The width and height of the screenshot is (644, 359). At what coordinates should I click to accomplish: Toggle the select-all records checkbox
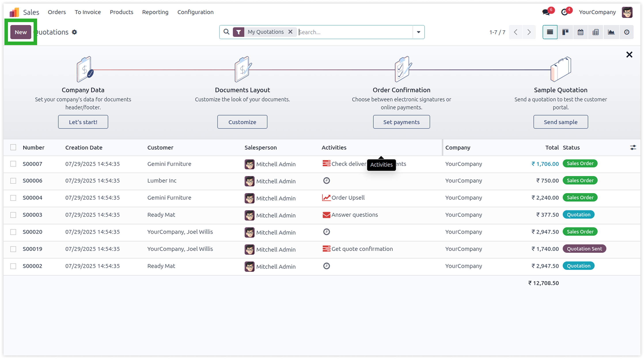pos(13,147)
